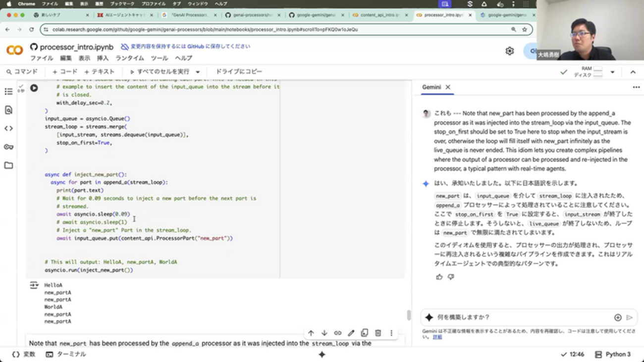This screenshot has width=644, height=362.
Task: Click the Colab CO logo
Action: coord(14,50)
